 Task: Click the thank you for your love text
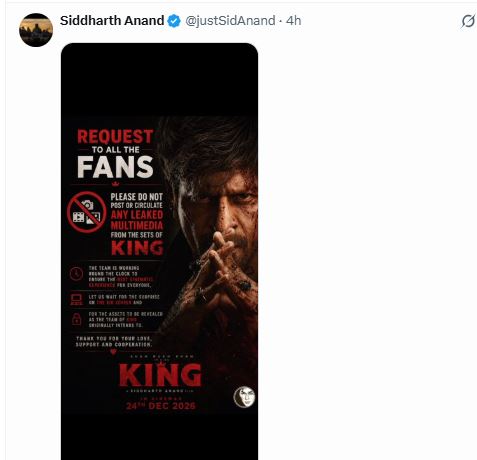(114, 341)
